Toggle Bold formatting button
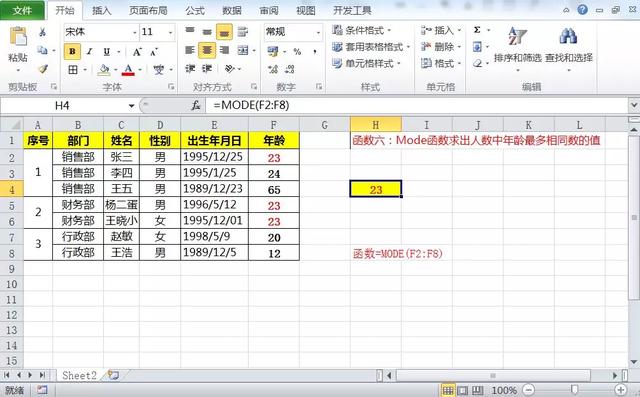Viewport: 640px width, 397px height. 72,51
